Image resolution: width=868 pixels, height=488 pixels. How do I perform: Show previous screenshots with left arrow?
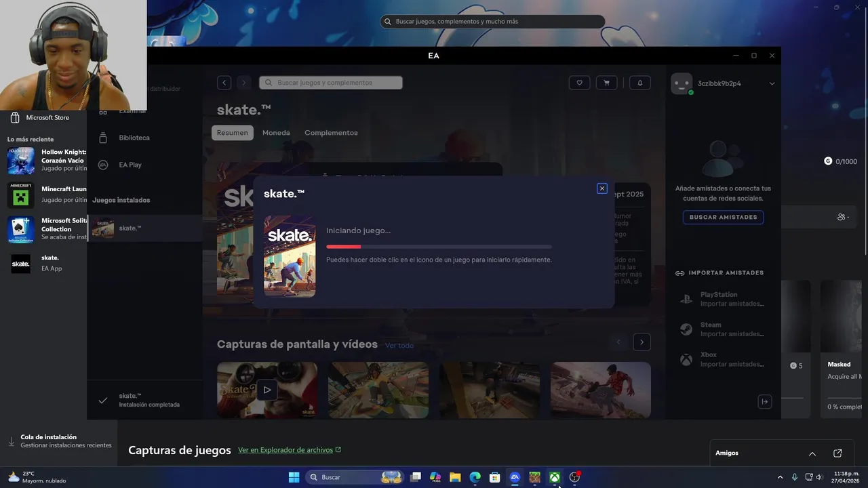[x=618, y=342]
